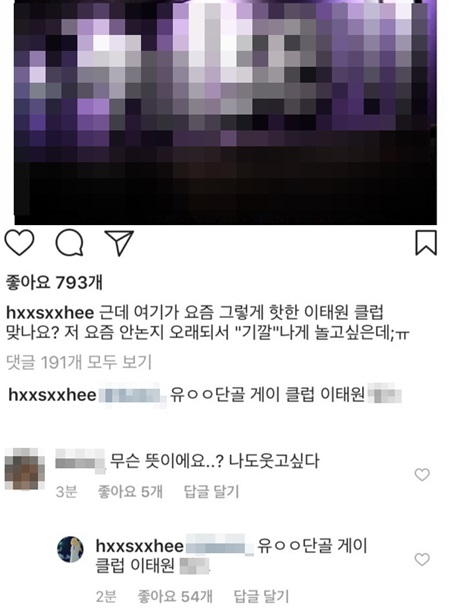Like the hxxsxxhee reply with its heart icon

pyautogui.click(x=422, y=559)
